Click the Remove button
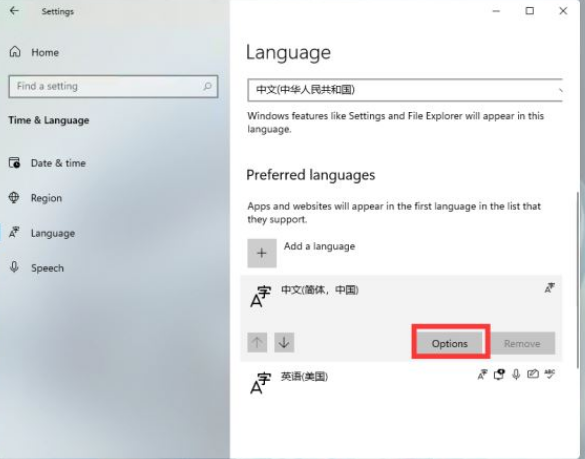This screenshot has width=585, height=459. click(522, 343)
